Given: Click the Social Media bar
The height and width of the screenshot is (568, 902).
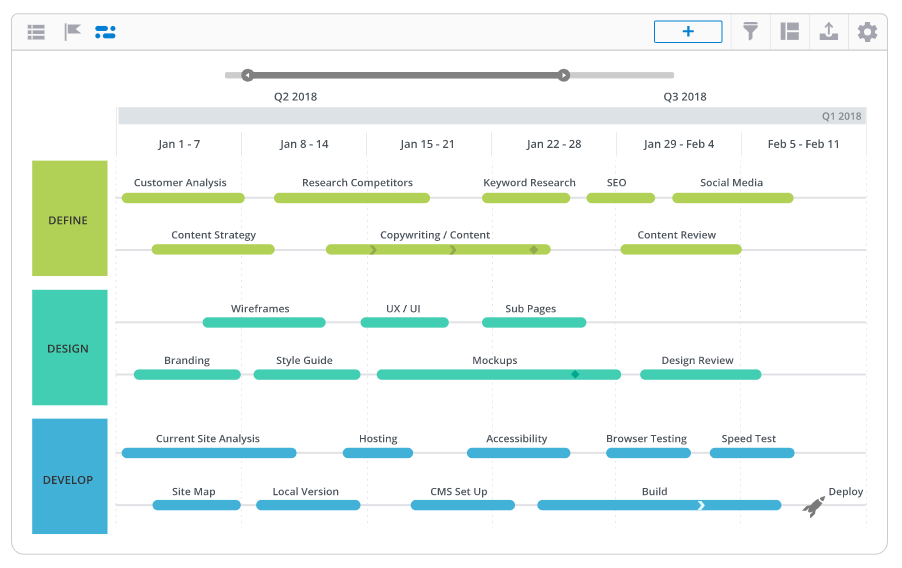Looking at the screenshot, I should pos(733,198).
